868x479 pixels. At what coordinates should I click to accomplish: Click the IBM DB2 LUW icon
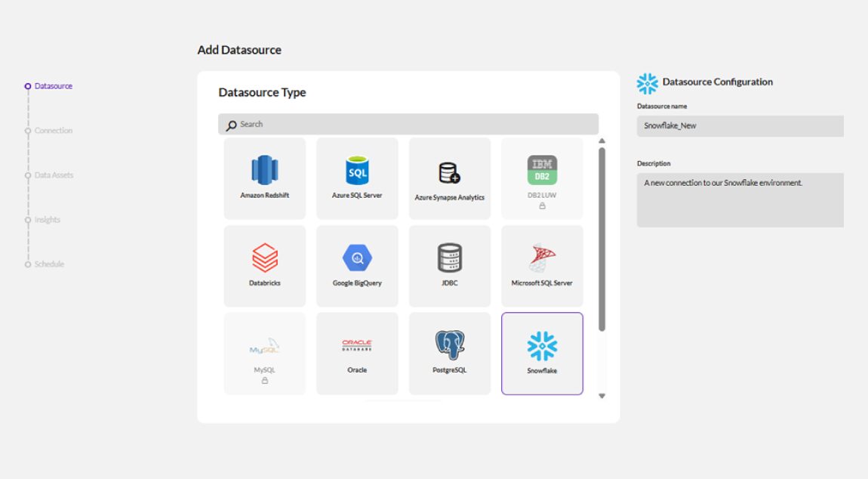(x=542, y=170)
